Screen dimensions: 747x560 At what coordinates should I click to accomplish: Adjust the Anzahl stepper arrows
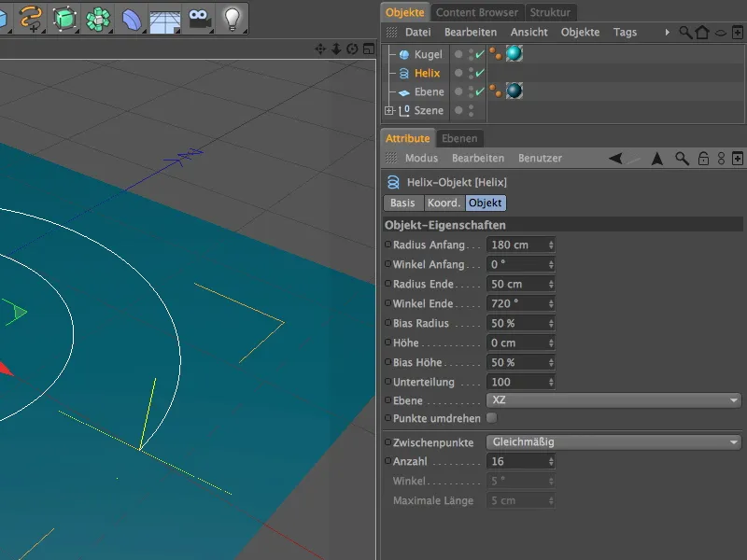(x=551, y=461)
